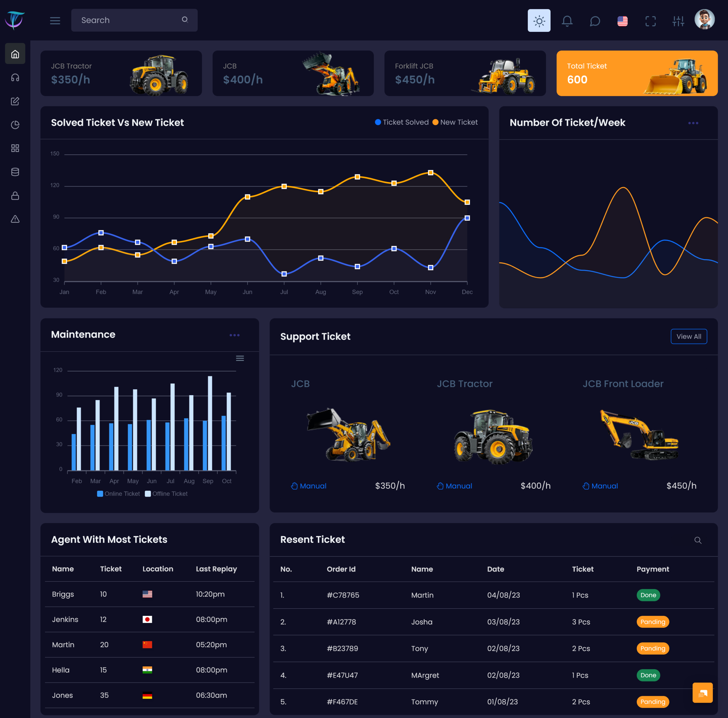The width and height of the screenshot is (728, 718).
Task: Open the Total Ticket 600 card
Action: coord(637,73)
